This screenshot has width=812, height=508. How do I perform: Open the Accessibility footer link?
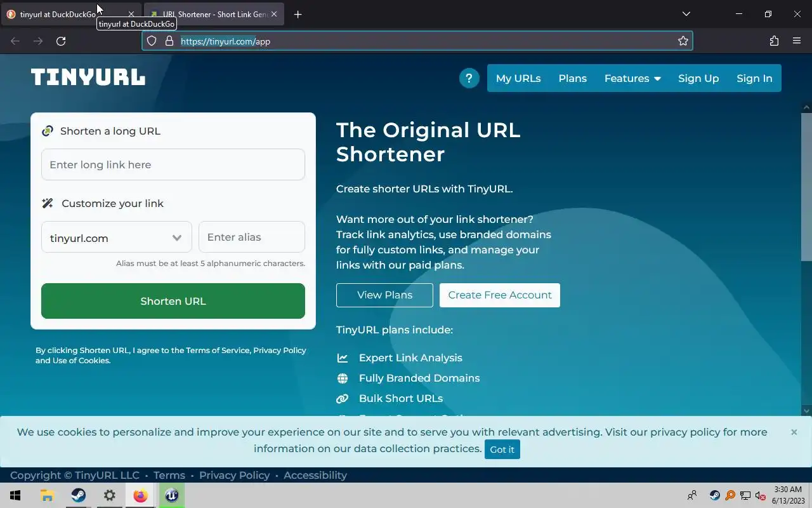click(x=315, y=475)
